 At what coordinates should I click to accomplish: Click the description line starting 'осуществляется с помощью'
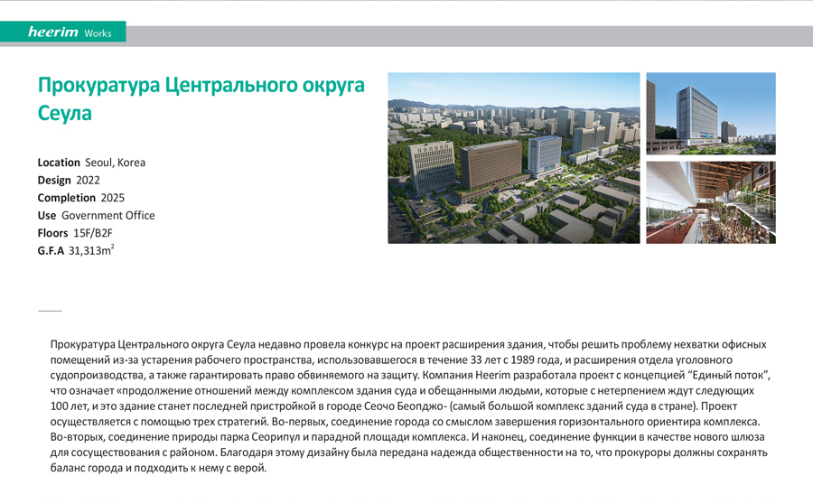405,422
